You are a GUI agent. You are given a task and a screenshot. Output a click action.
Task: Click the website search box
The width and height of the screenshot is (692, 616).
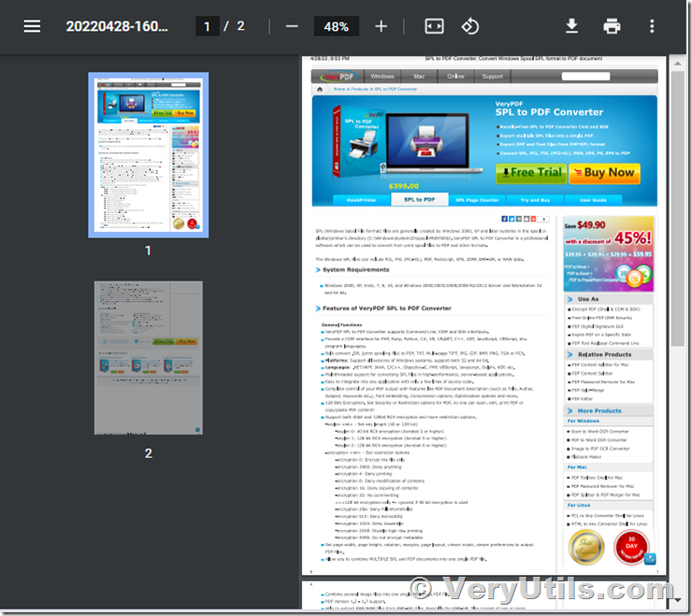[x=585, y=77]
